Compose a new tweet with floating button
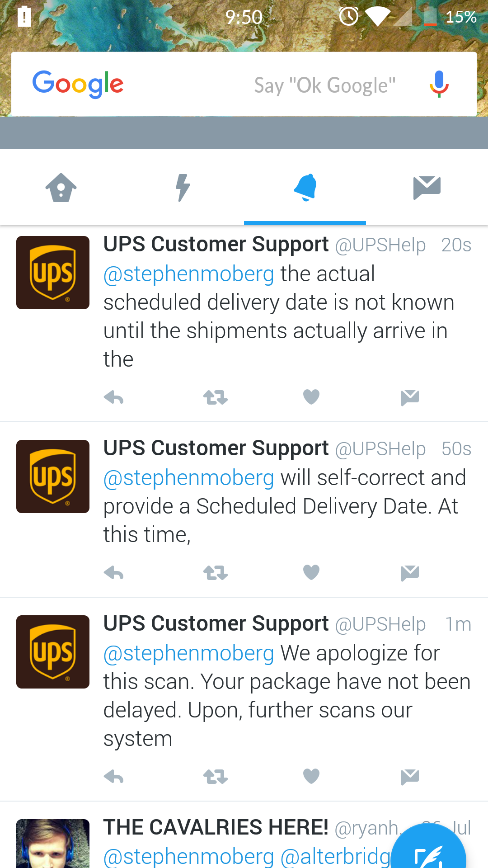Screen dimensions: 488x868 point(428,850)
